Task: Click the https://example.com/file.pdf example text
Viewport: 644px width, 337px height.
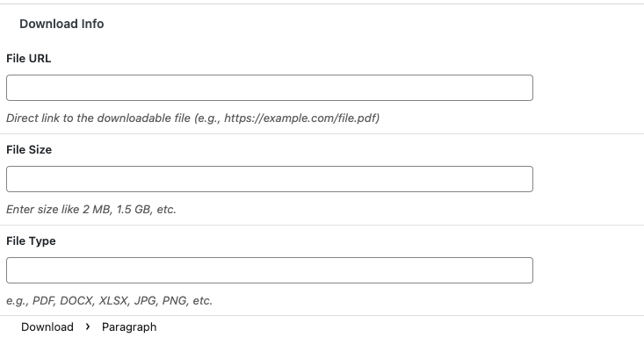Action: coord(300,118)
